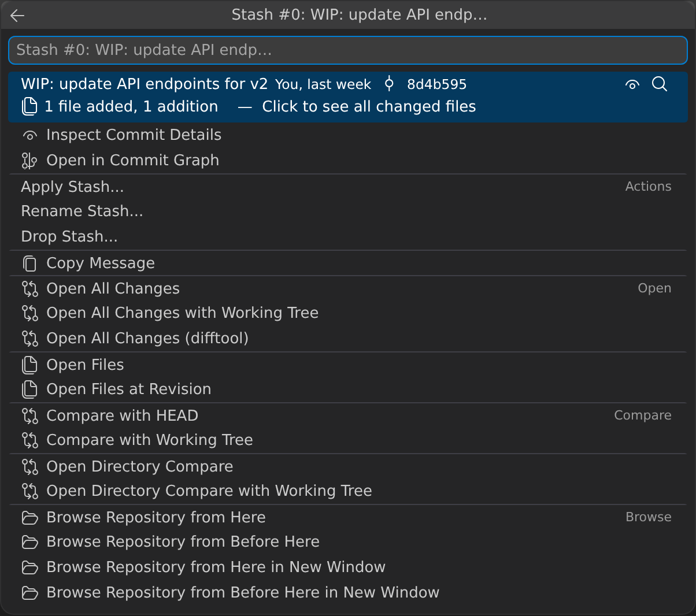Click 'You, last week' author text
This screenshot has width=696, height=616.
click(x=323, y=85)
